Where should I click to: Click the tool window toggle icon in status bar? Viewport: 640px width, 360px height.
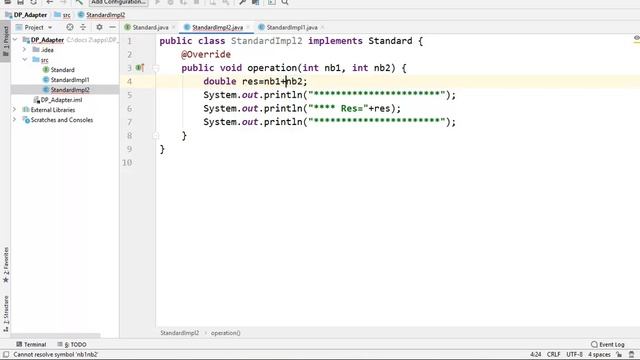tap(6, 354)
